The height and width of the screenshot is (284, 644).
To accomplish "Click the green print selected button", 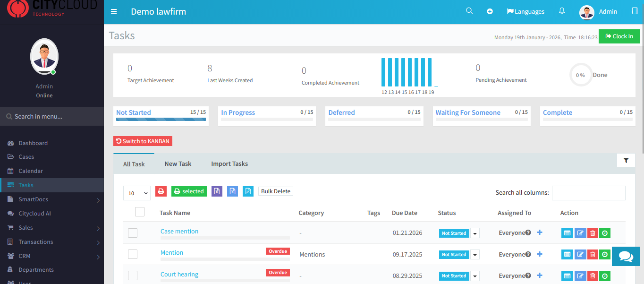I will click(189, 191).
